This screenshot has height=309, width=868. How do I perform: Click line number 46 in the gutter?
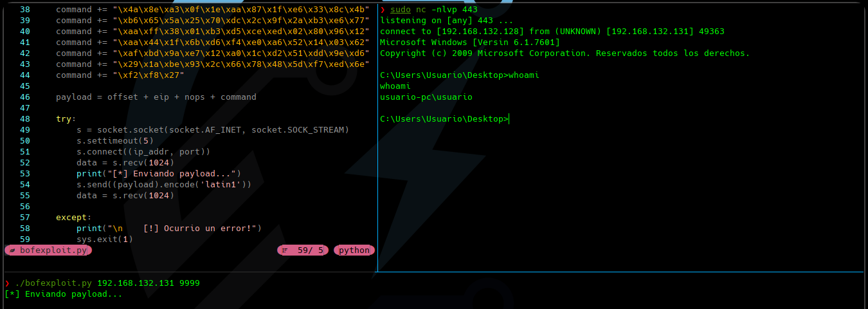pos(24,97)
